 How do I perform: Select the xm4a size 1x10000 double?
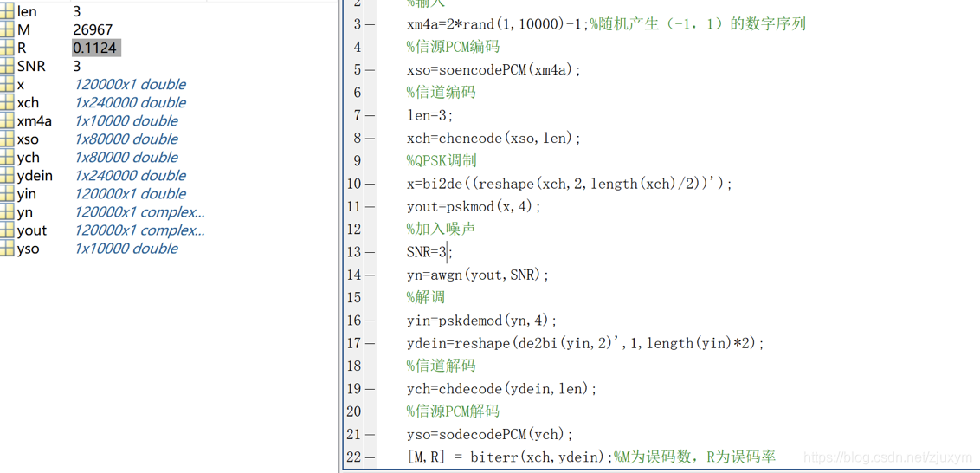point(126,120)
